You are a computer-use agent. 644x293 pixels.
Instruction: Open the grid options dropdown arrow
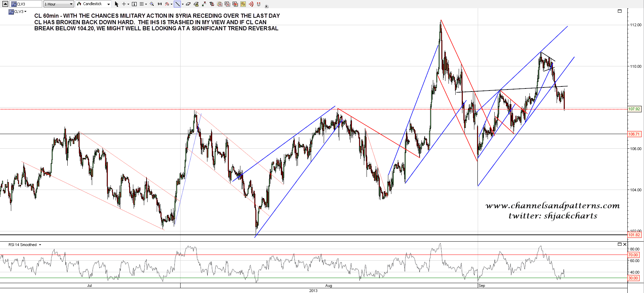[x=146, y=4]
